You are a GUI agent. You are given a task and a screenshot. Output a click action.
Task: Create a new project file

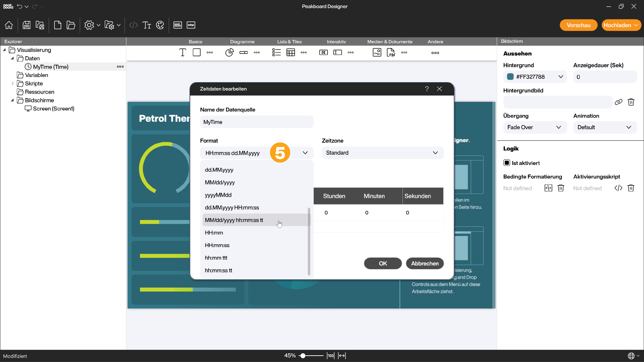point(58,25)
